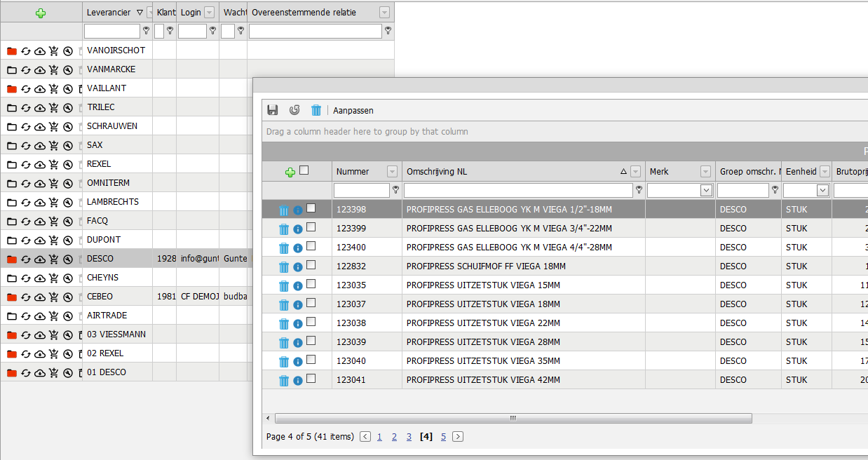Viewport: 868px width, 460px height.
Task: Open the red folder for DESCO row
Action: (x=12, y=259)
